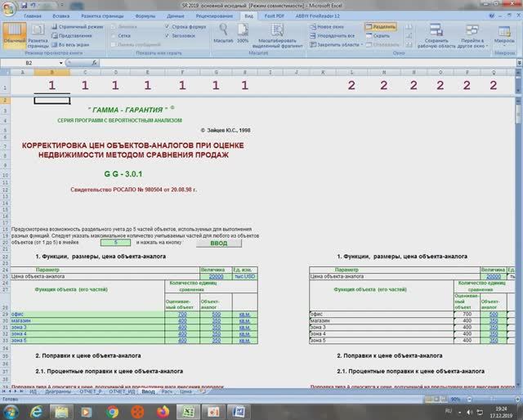Screen dimensions: 523x420
Task: Open the Рецензирование ribbon tab
Action: click(x=214, y=16)
